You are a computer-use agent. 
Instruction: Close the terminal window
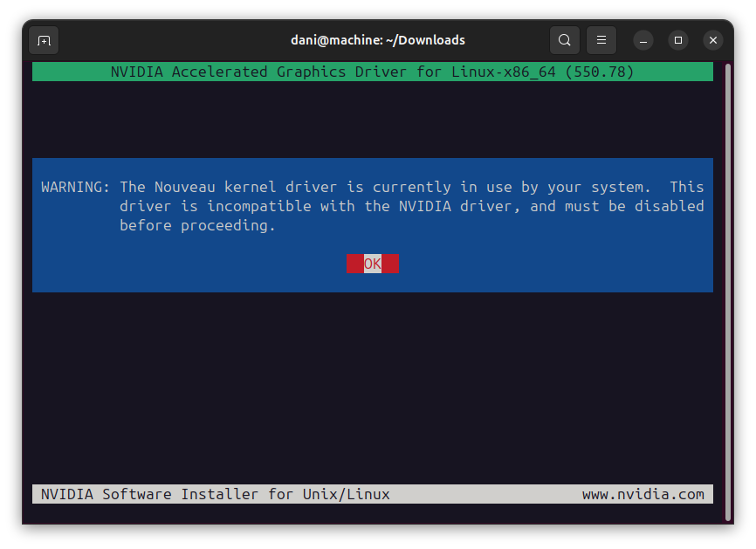click(713, 40)
